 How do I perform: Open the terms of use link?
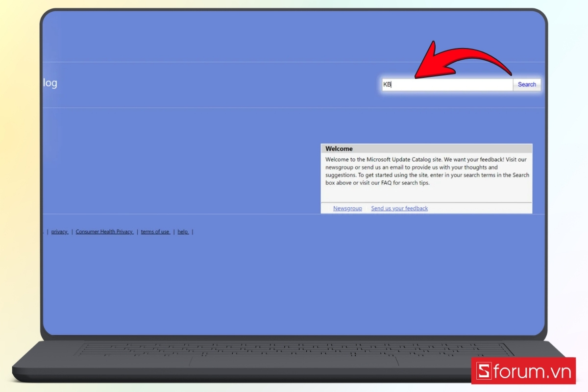tap(156, 232)
